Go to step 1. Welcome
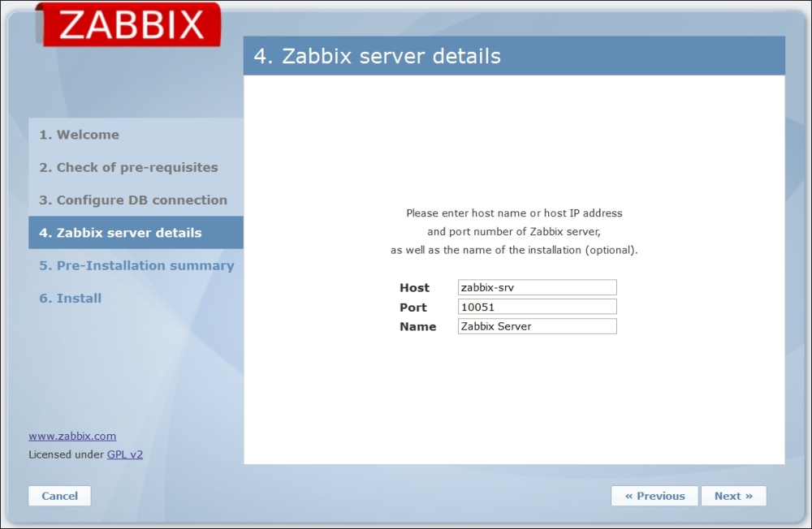Screen dimensions: 812x529 tap(80, 135)
